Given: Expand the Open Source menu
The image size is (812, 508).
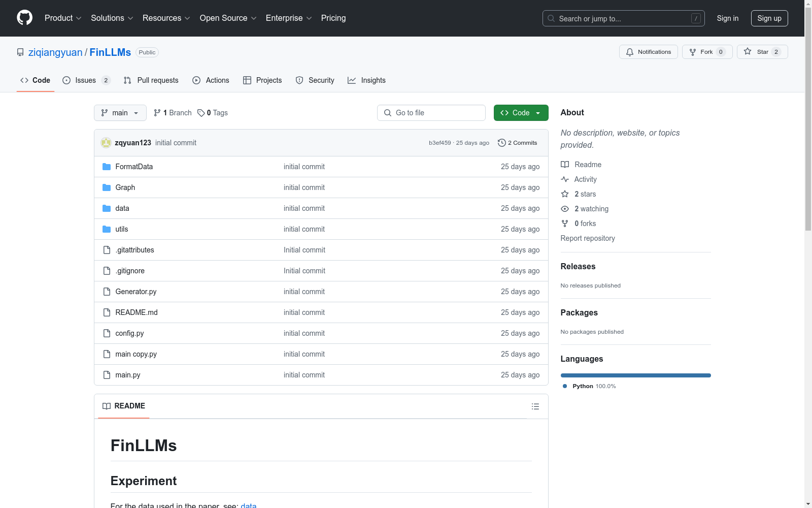Looking at the screenshot, I should pyautogui.click(x=228, y=18).
